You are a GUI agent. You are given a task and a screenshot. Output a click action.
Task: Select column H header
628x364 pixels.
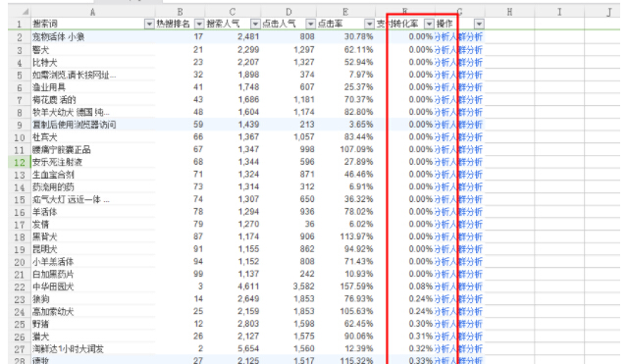509,13
